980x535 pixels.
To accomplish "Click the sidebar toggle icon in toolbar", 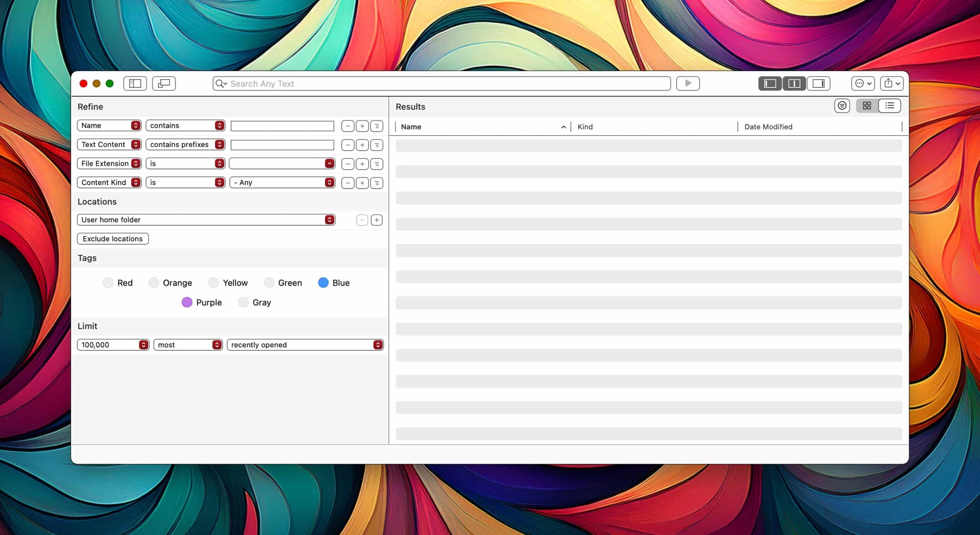I will click(x=135, y=83).
